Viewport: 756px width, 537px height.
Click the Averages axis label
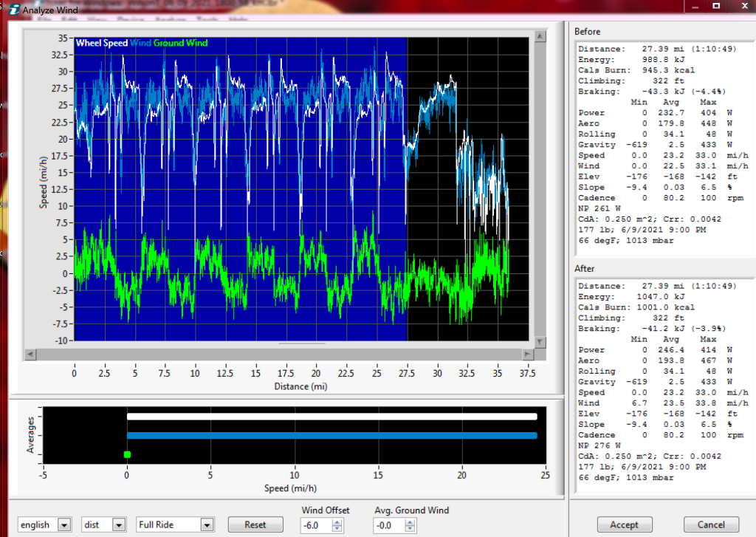click(30, 435)
